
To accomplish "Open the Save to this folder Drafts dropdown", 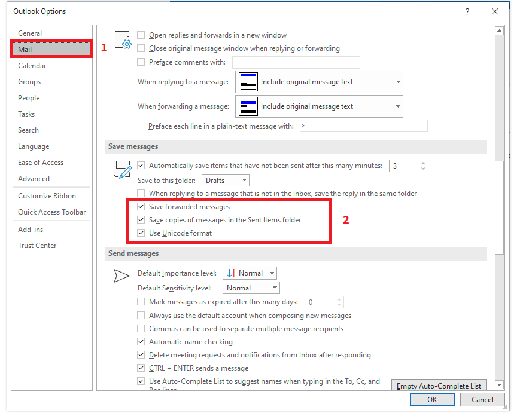I will pos(225,181).
